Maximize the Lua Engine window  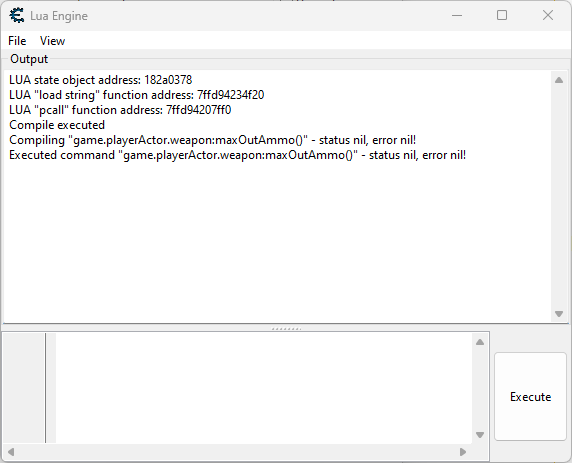tap(502, 15)
